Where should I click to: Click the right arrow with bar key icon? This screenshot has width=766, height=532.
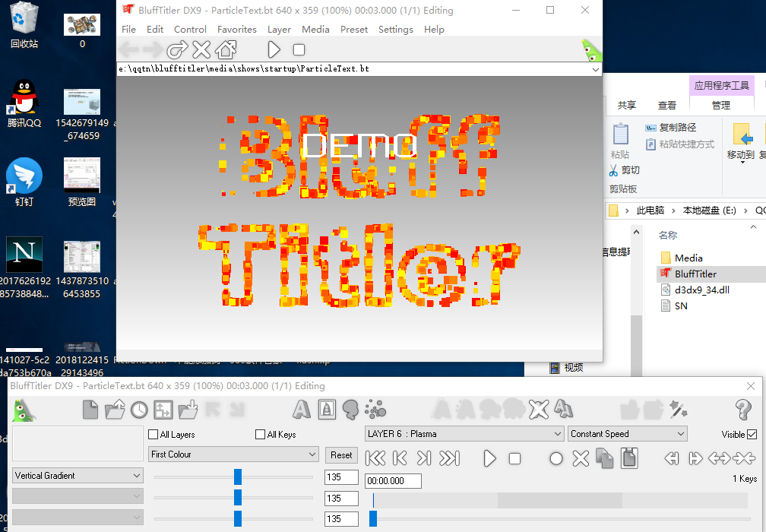695,458
